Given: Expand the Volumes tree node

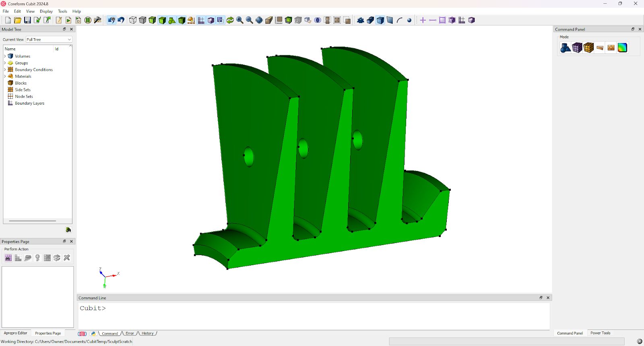Looking at the screenshot, I should point(5,56).
